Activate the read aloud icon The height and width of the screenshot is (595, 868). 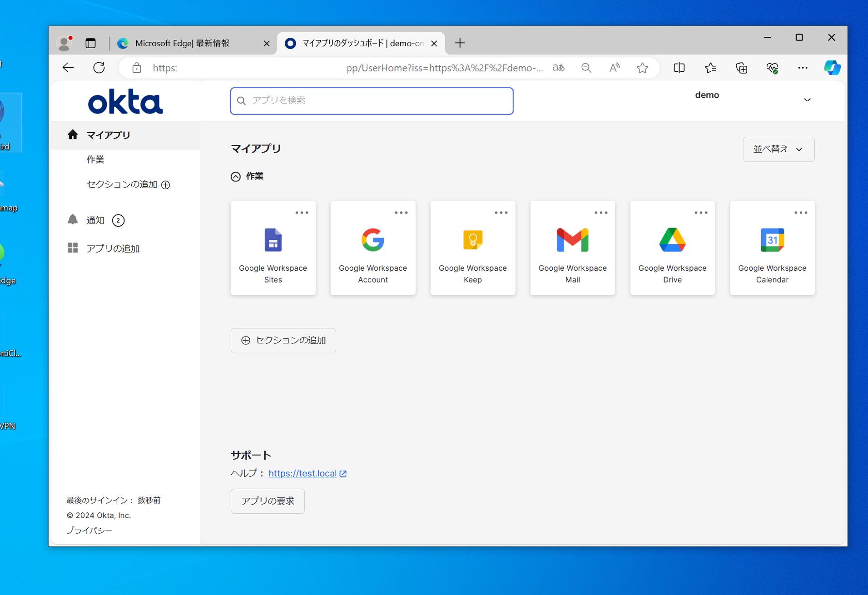tap(615, 68)
